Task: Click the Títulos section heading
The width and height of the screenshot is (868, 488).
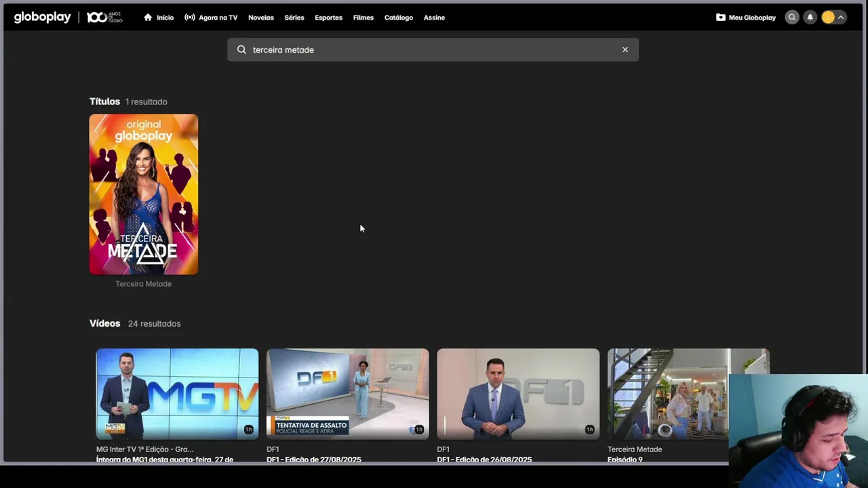Action: [x=104, y=102]
